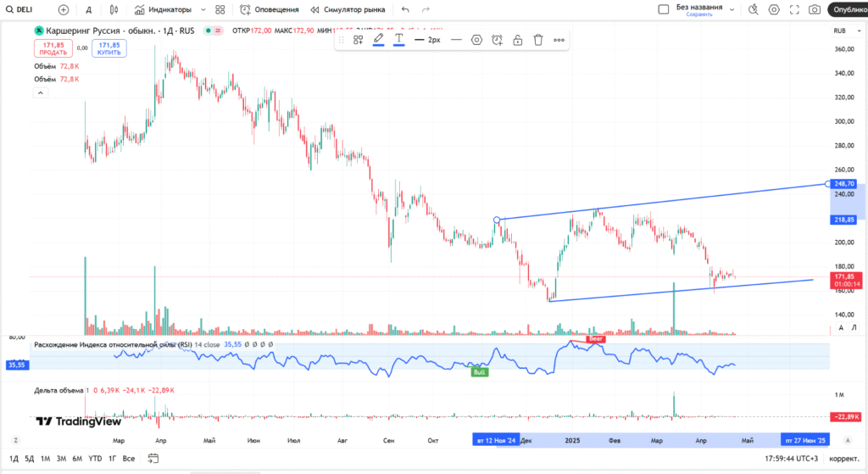
Task: Select second Объём 72,8K indicator legend
Action: tap(57, 79)
